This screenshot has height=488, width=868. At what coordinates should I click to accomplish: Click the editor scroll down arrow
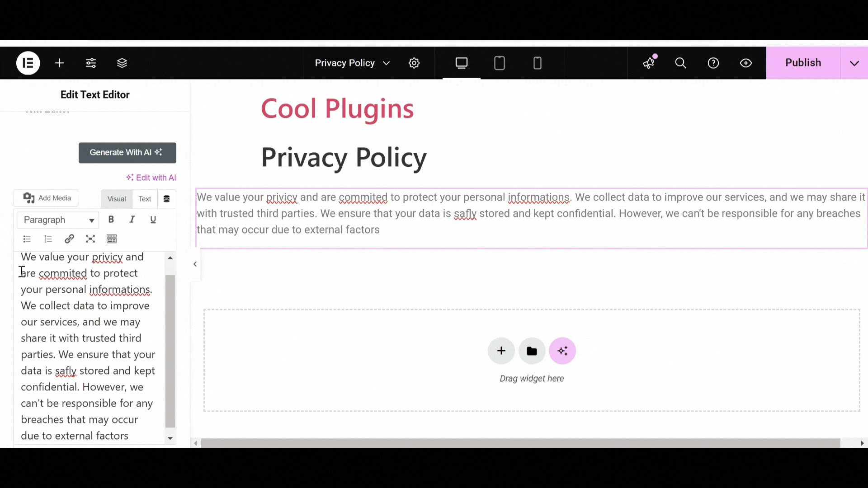pos(170,438)
